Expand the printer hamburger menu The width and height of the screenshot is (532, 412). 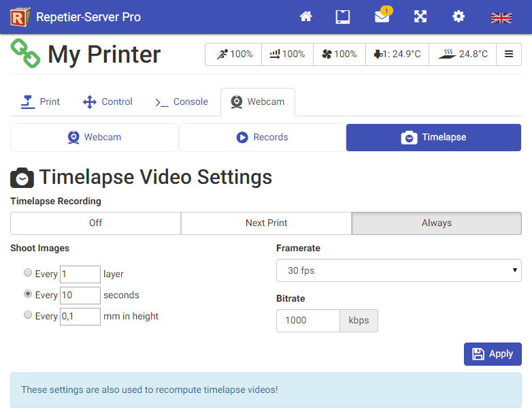pos(509,54)
